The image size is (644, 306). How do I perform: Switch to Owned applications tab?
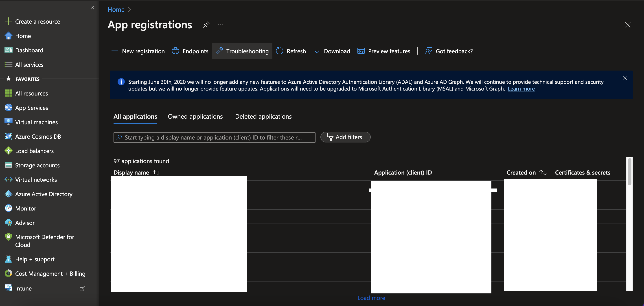click(195, 116)
